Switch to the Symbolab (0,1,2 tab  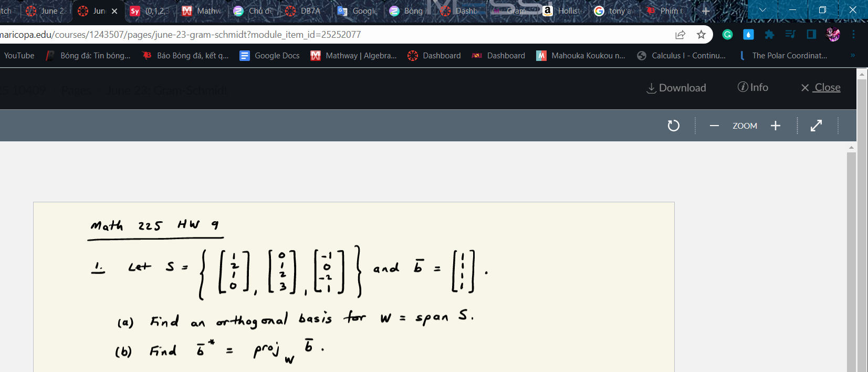pos(150,11)
